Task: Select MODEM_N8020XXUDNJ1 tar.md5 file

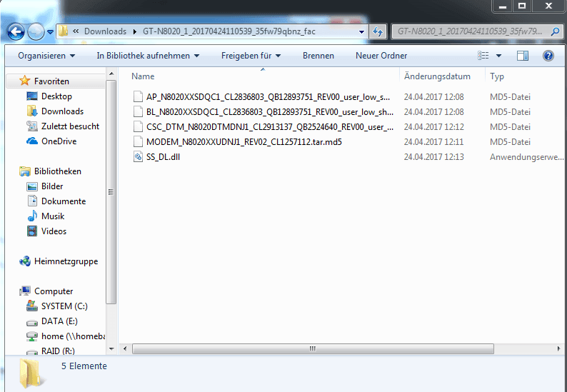Action: 244,142
